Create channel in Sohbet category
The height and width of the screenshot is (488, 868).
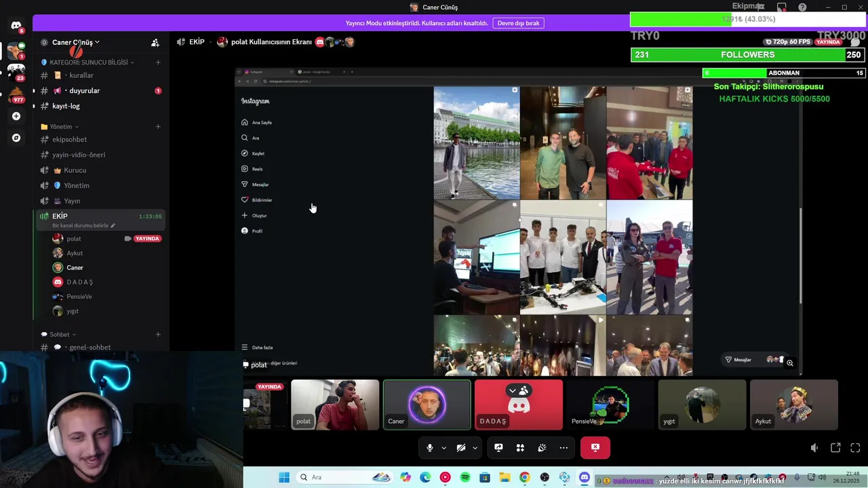(x=158, y=334)
